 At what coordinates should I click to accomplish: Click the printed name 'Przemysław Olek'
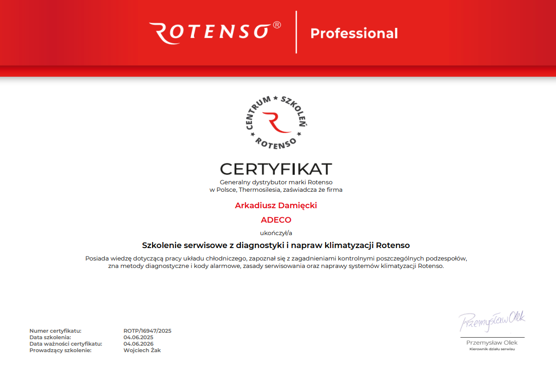[x=492, y=343]
